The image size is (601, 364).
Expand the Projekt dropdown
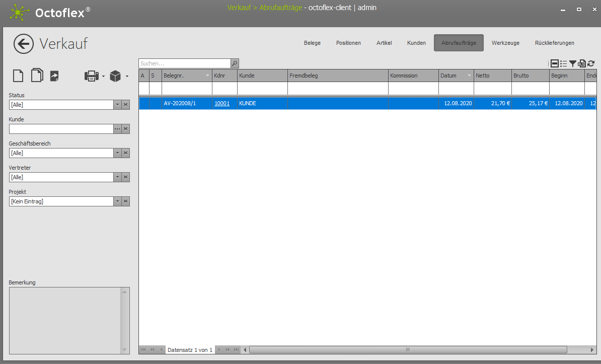tap(117, 201)
